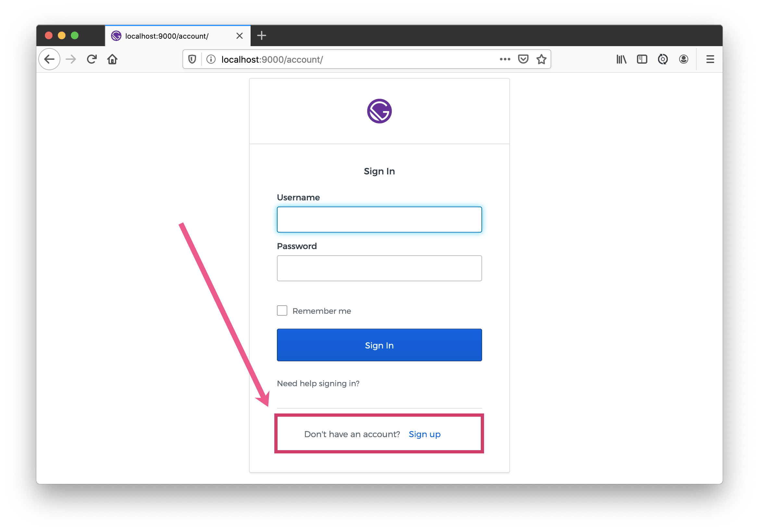
Task: Follow the Sign up link
Action: (x=424, y=435)
